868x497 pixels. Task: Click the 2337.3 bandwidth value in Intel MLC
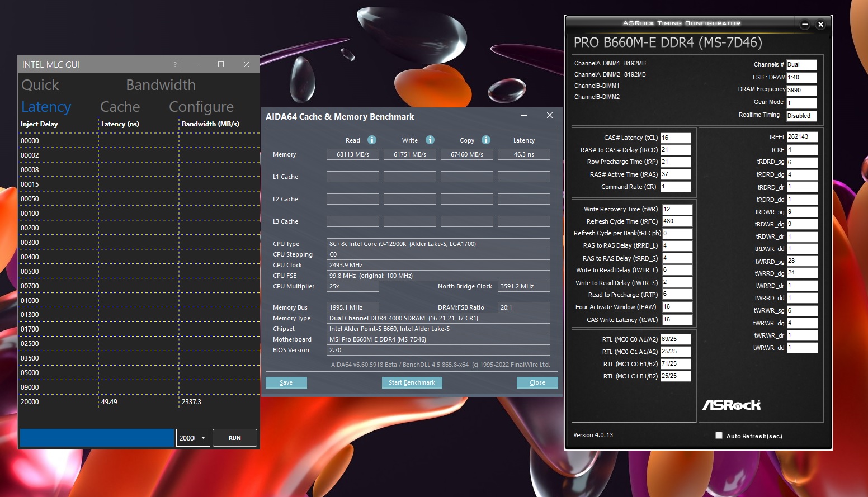coord(191,402)
